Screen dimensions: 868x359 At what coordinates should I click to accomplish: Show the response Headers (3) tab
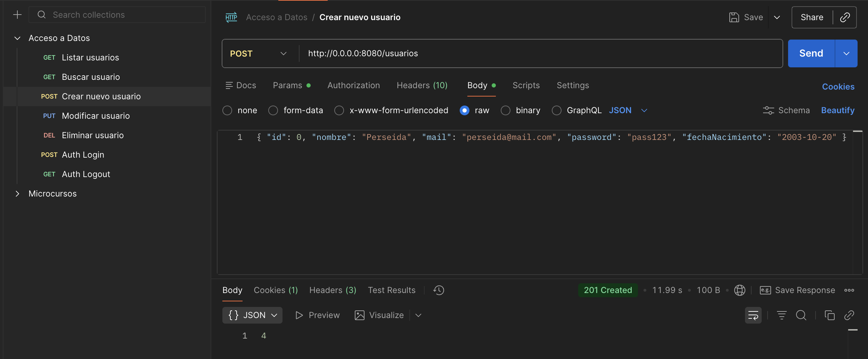coord(333,290)
